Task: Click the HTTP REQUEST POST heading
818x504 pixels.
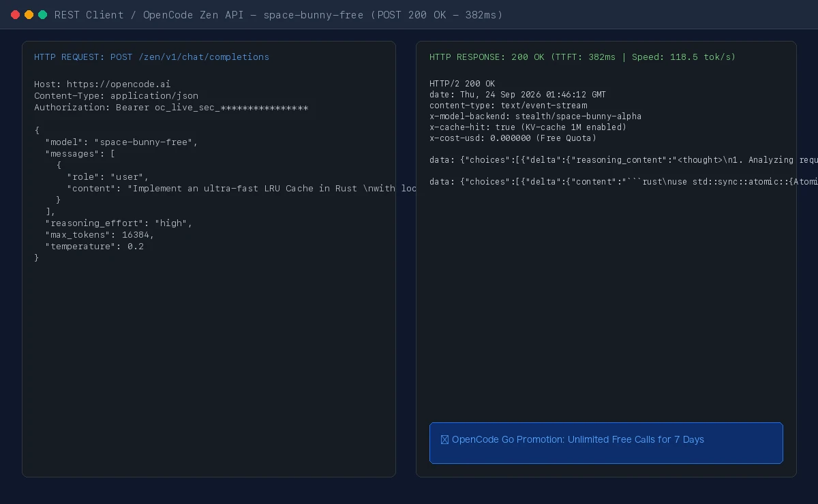Action: click(x=151, y=57)
